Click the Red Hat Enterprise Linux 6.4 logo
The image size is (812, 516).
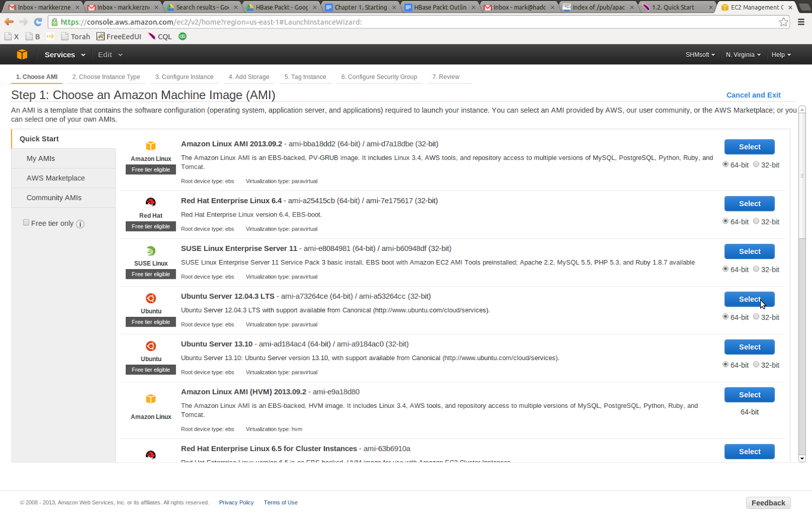pyautogui.click(x=151, y=202)
